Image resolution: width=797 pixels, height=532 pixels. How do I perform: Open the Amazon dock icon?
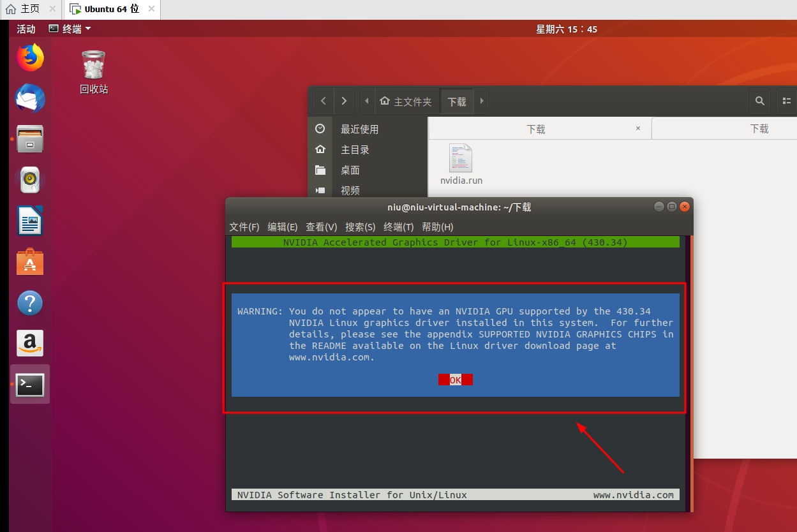(30, 343)
